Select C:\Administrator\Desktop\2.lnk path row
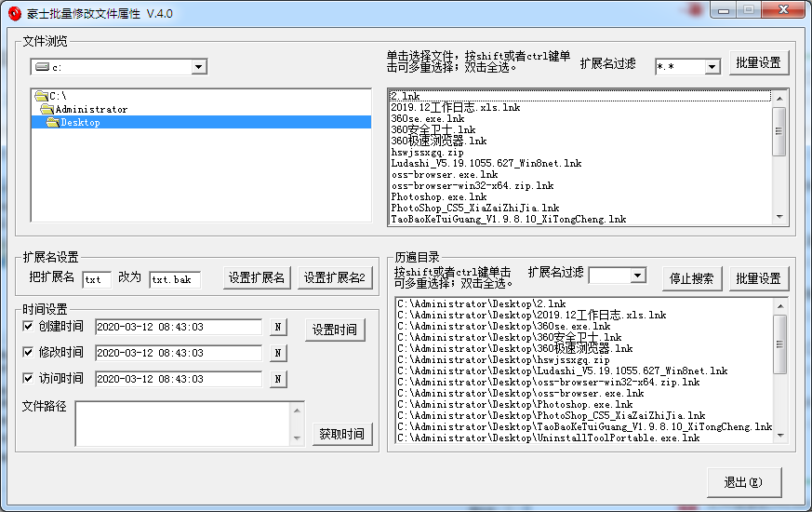812x512 pixels. 585,303
